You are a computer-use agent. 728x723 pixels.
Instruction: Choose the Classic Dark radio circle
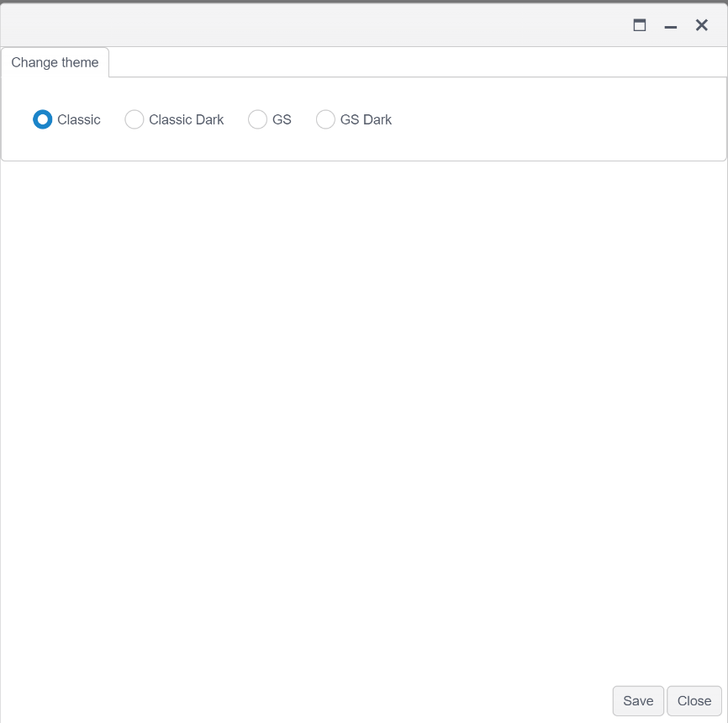tap(135, 119)
